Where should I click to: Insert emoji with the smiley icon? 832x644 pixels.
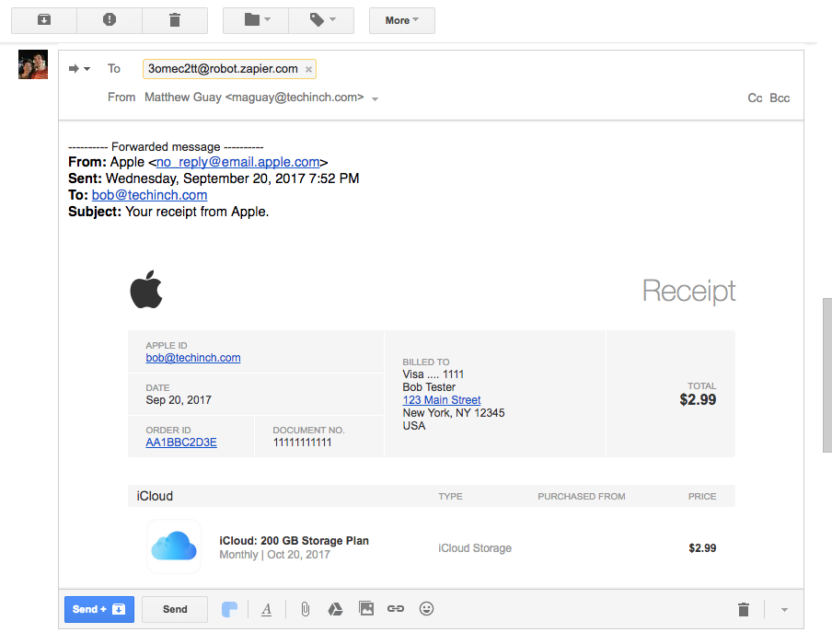pos(426,608)
